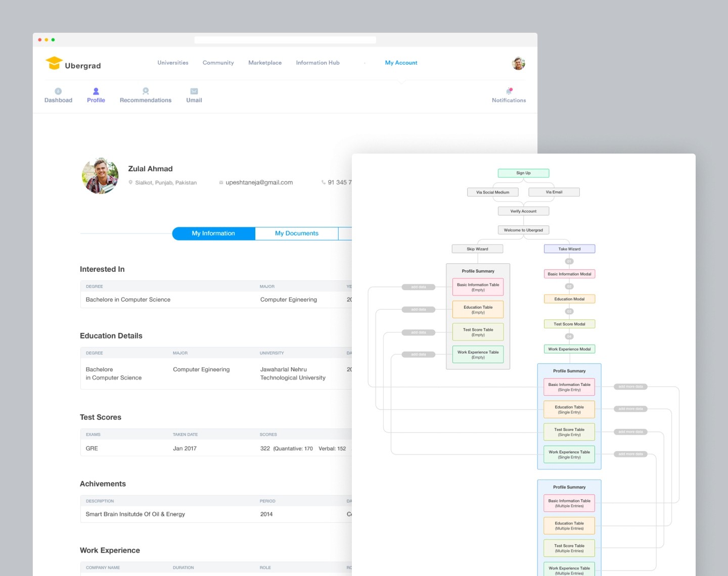
Task: Select the Test Score Table (Multiple Entries) node
Action: 569,548
